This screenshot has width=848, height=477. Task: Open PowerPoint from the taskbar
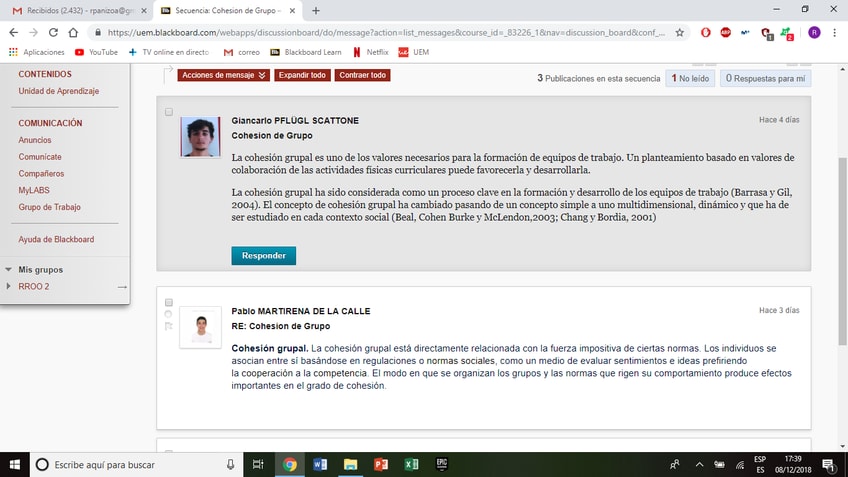click(x=380, y=464)
